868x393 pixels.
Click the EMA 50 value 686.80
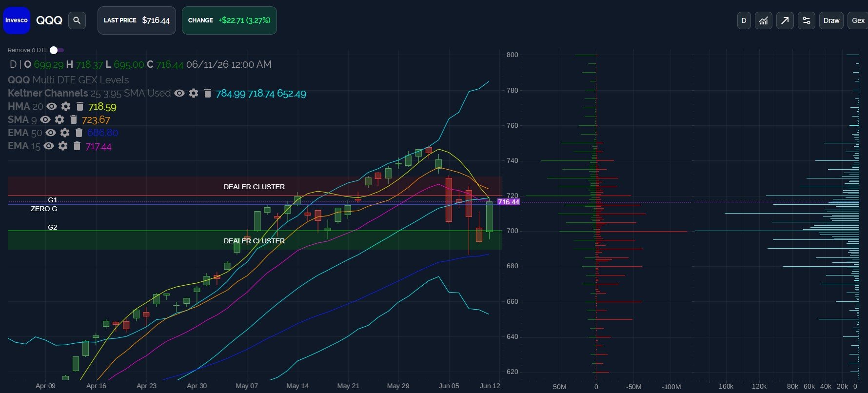[x=103, y=133]
